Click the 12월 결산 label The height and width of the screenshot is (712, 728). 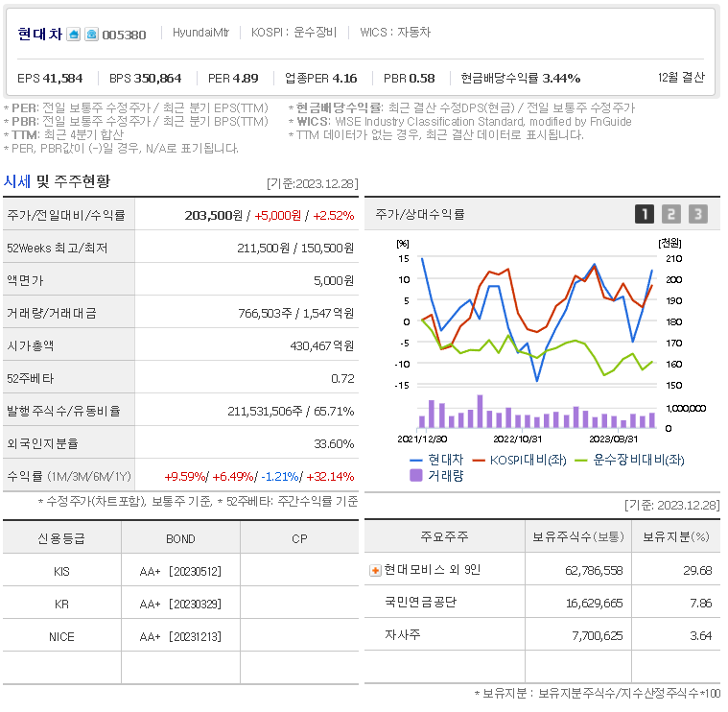pyautogui.click(x=681, y=77)
